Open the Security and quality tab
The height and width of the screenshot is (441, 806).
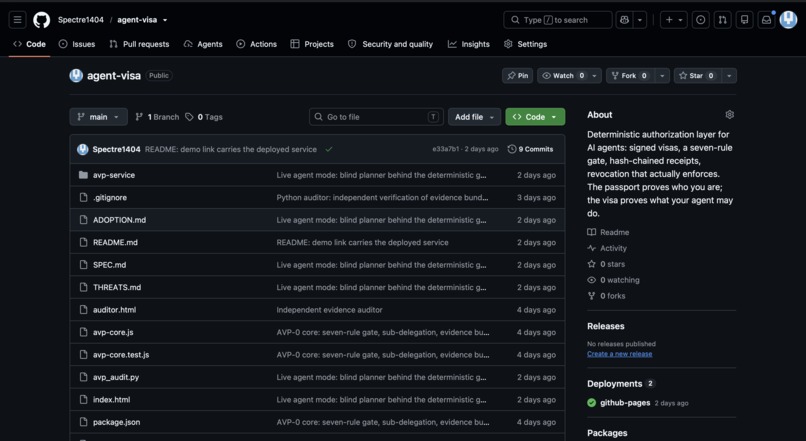click(390, 44)
